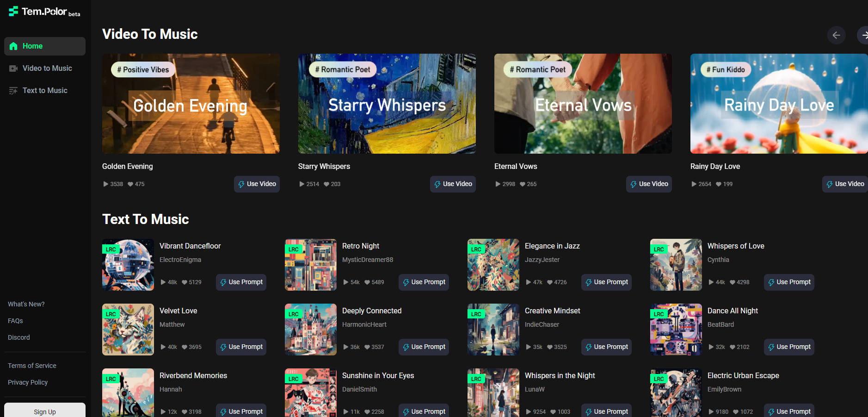Viewport: 868px width, 417px height.
Task: Click the left carousel arrow beside Video To Music
Action: click(x=837, y=35)
